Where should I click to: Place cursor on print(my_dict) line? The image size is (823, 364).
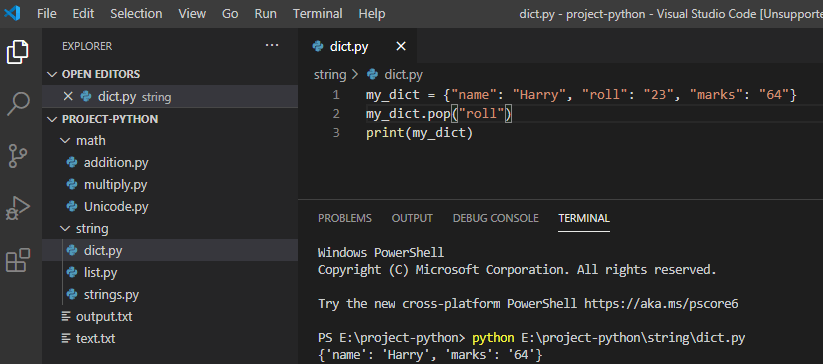pos(420,133)
